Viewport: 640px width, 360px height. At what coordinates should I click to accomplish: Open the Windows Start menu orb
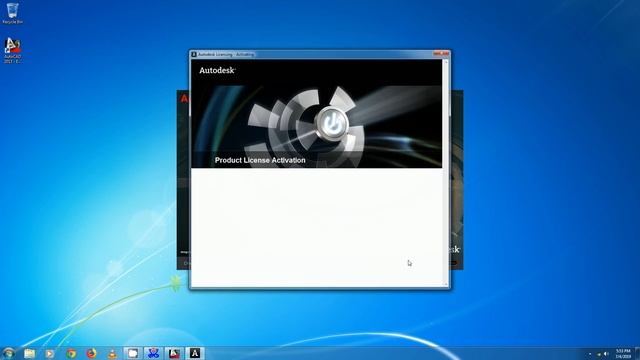(9, 353)
